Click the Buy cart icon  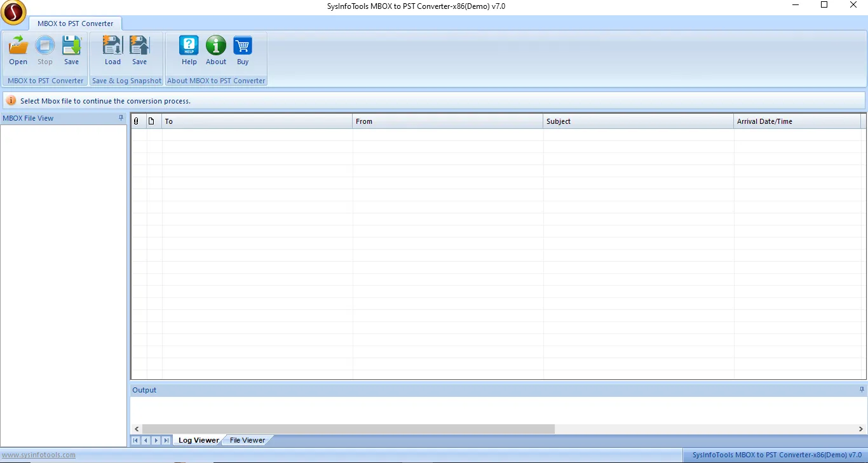pyautogui.click(x=243, y=51)
